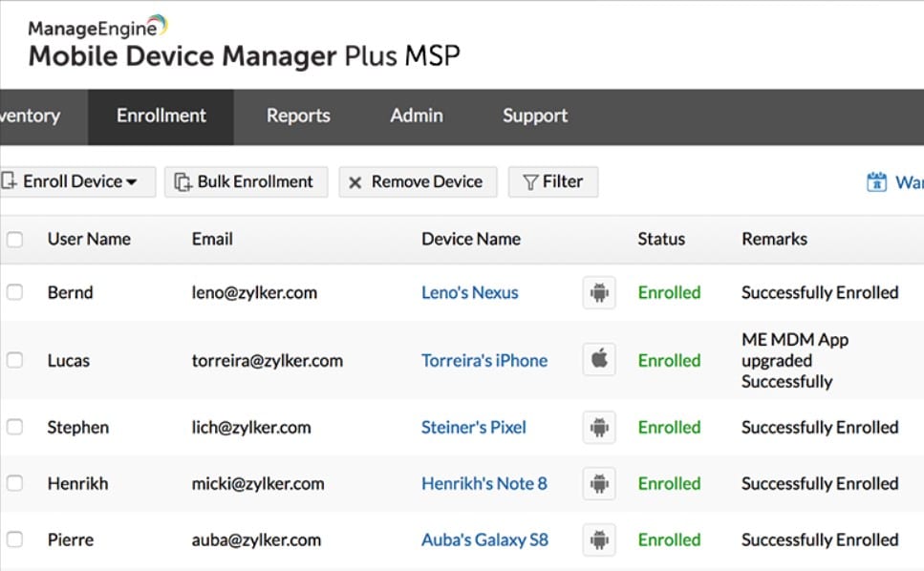Open the Enroll Device dropdown arrow
This screenshot has height=571, width=924.
132,182
